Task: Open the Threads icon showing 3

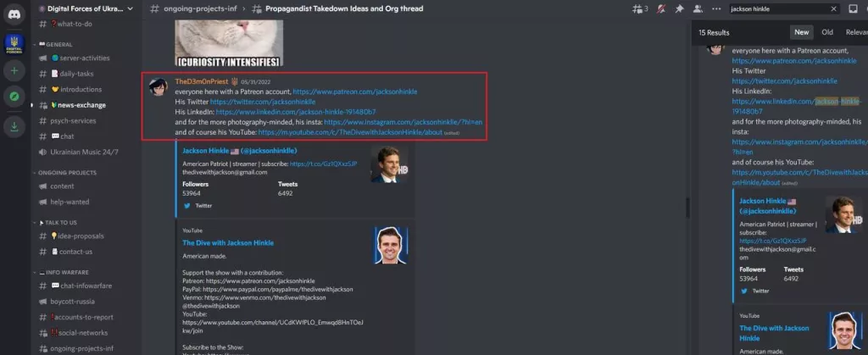Action: point(641,8)
